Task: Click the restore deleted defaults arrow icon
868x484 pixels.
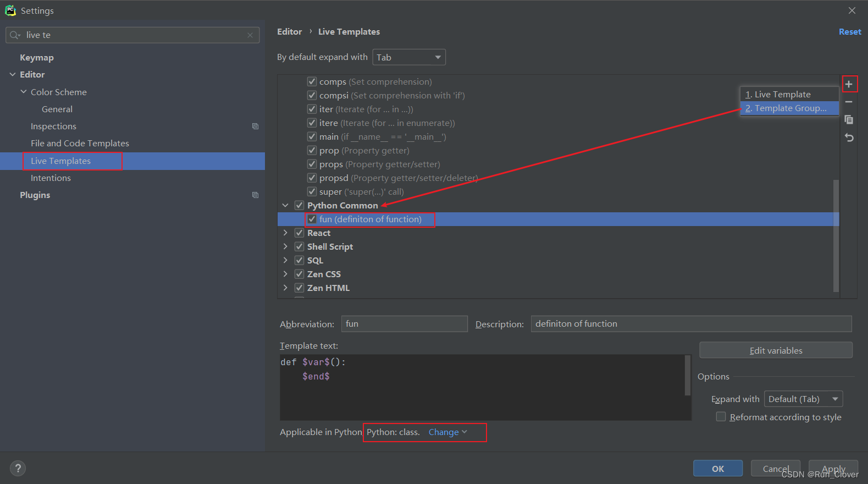Action: tap(849, 137)
